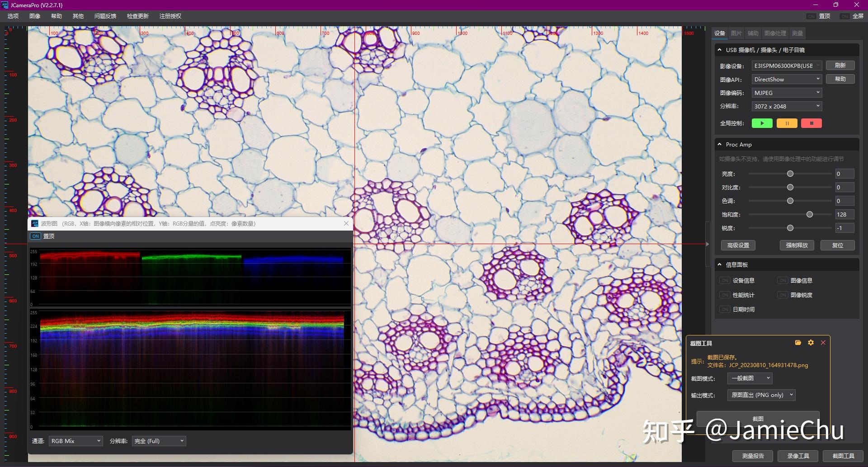Click the red stop global control button

coord(811,123)
